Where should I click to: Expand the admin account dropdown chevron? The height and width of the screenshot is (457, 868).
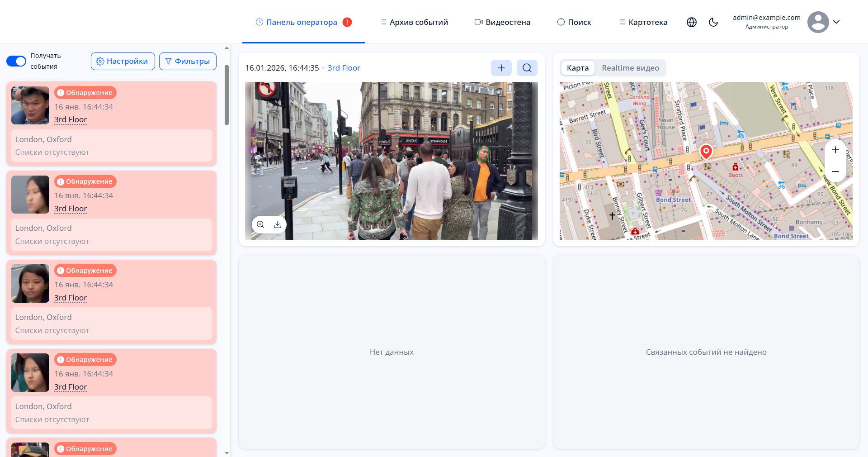(x=836, y=22)
